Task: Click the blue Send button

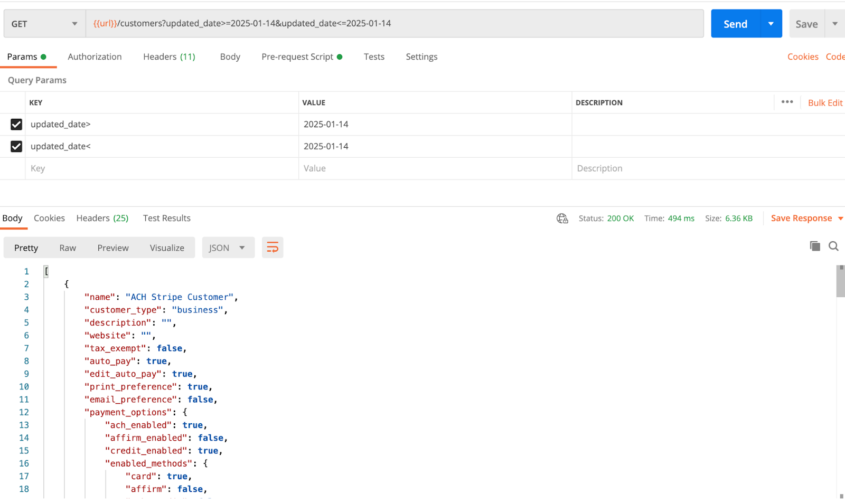Action: tap(735, 24)
